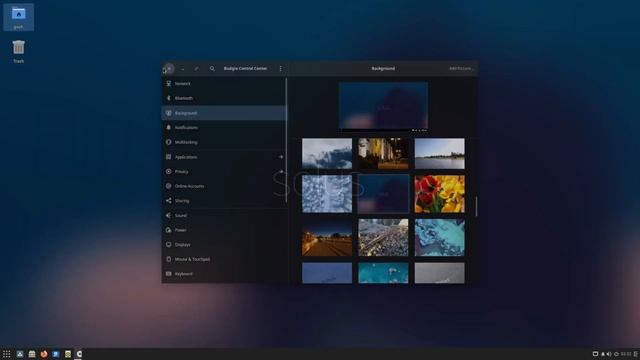Open the applications grid menu in taskbar
The width and height of the screenshot is (640, 360).
(x=7, y=354)
